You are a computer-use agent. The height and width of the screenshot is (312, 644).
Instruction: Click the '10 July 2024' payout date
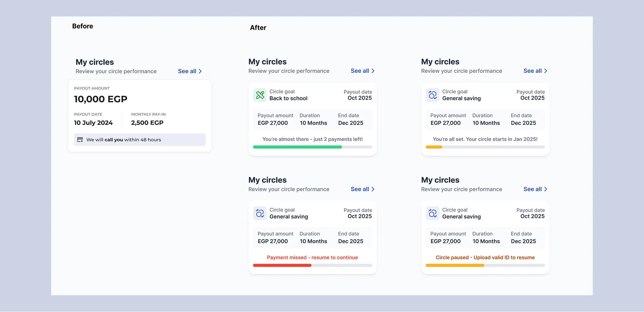point(93,123)
